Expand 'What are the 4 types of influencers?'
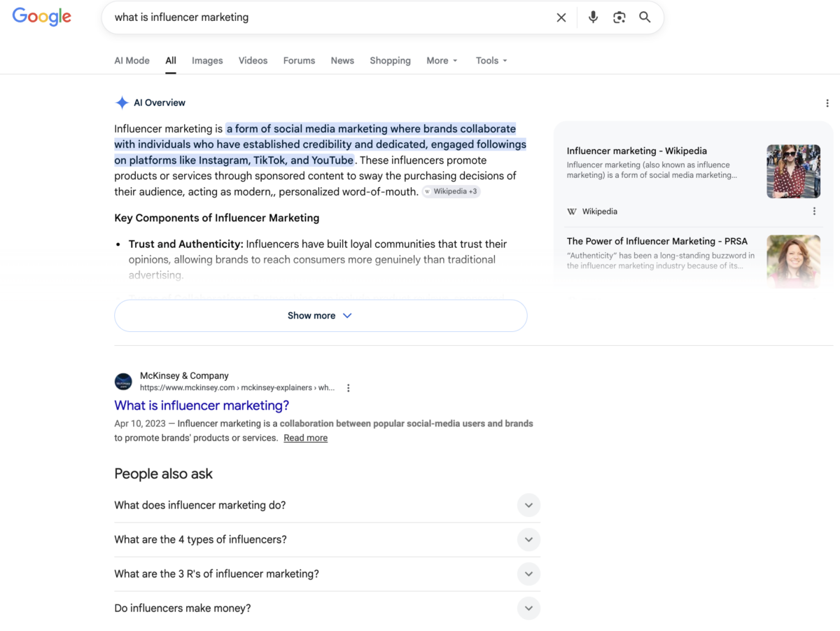840x631 pixels. click(327, 540)
